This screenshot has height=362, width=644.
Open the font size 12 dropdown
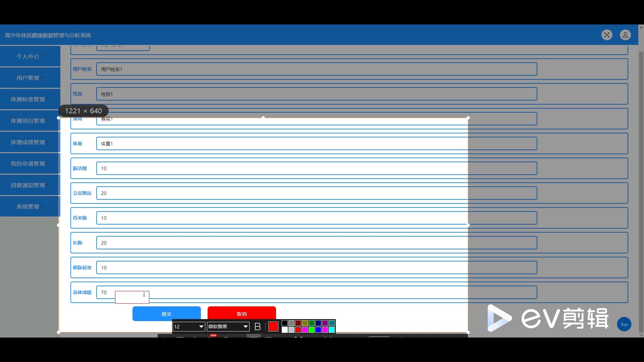click(189, 326)
